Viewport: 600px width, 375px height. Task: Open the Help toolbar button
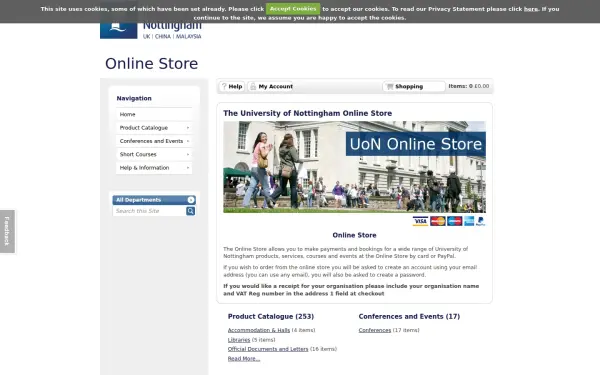232,86
